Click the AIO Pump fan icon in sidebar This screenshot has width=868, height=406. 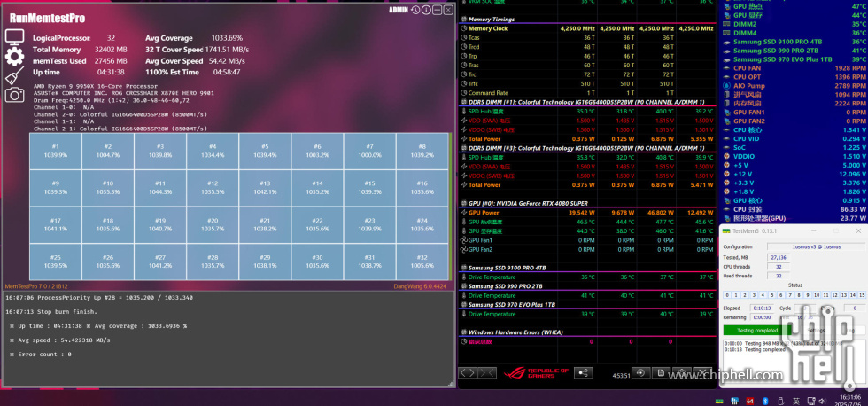726,86
